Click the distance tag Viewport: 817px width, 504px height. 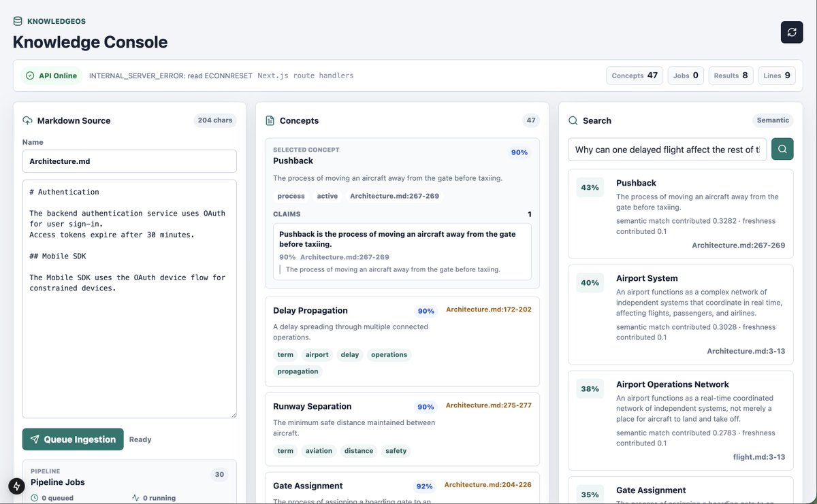pos(359,450)
